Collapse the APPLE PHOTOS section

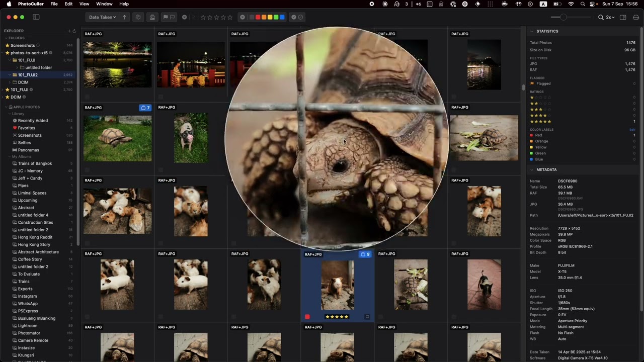coord(6,107)
